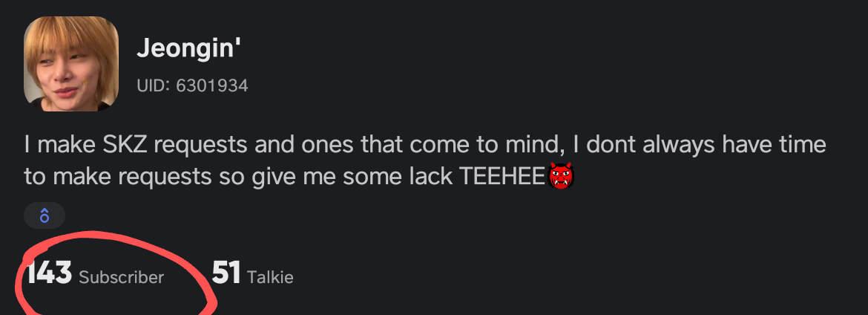
Task: Tap the Talkie label
Action: [x=270, y=277]
